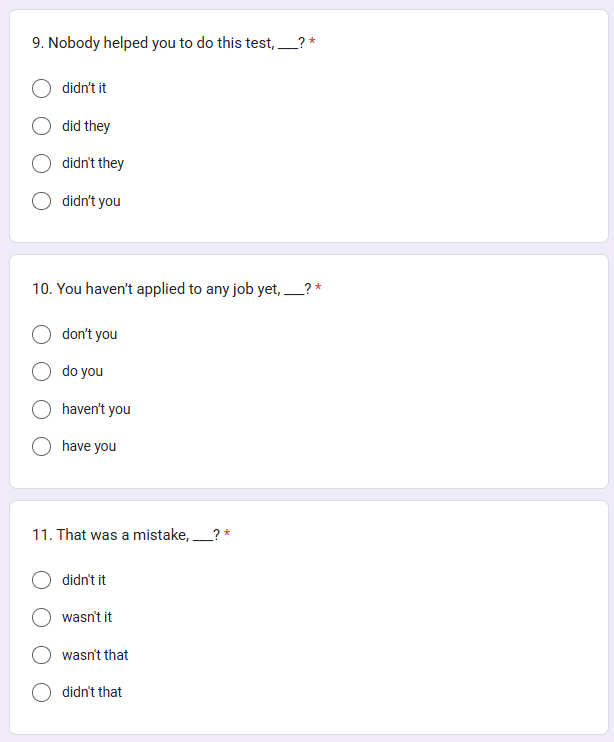Select "didn't it" for question 9
614x742 pixels.
tap(42, 88)
